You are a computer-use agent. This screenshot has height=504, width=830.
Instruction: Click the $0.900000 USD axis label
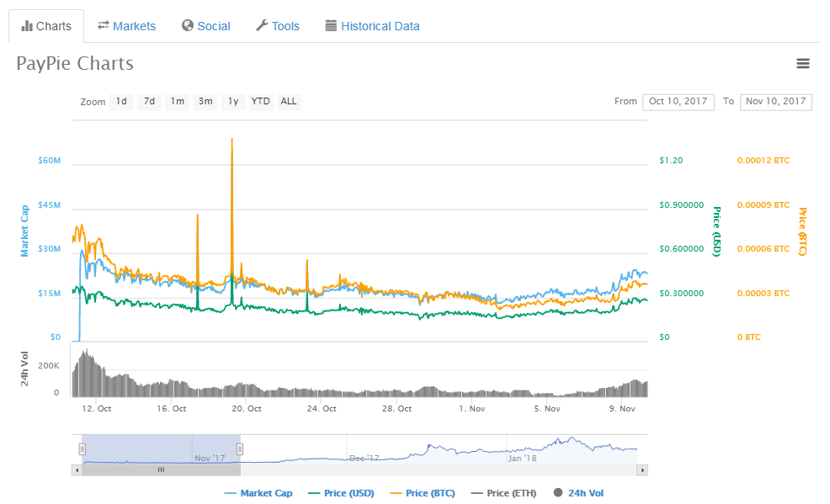coord(682,204)
